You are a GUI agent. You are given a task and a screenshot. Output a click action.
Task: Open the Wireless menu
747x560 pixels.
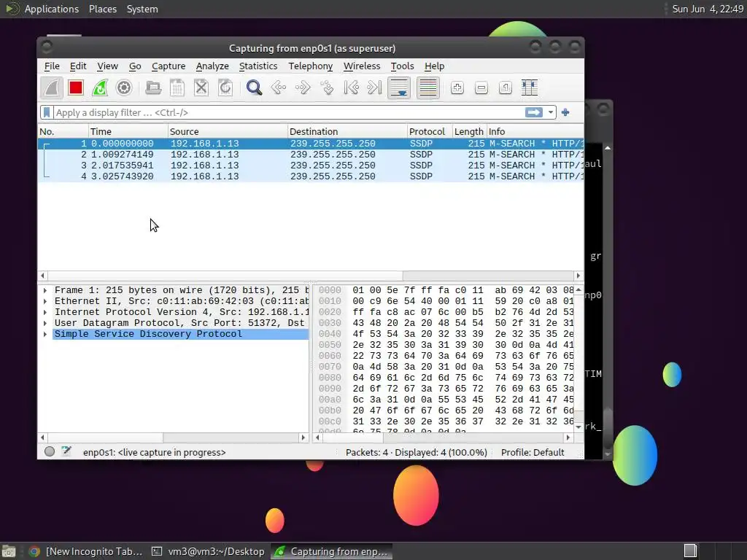(362, 66)
